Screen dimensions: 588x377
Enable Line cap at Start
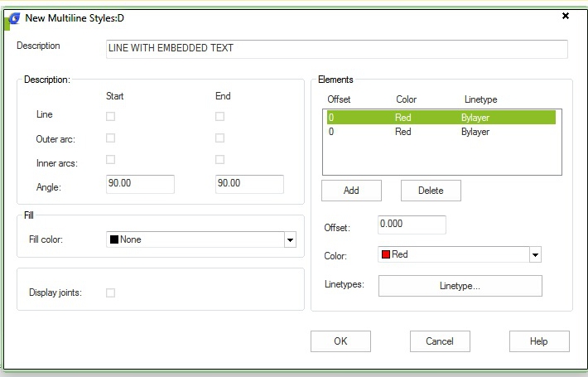110,116
